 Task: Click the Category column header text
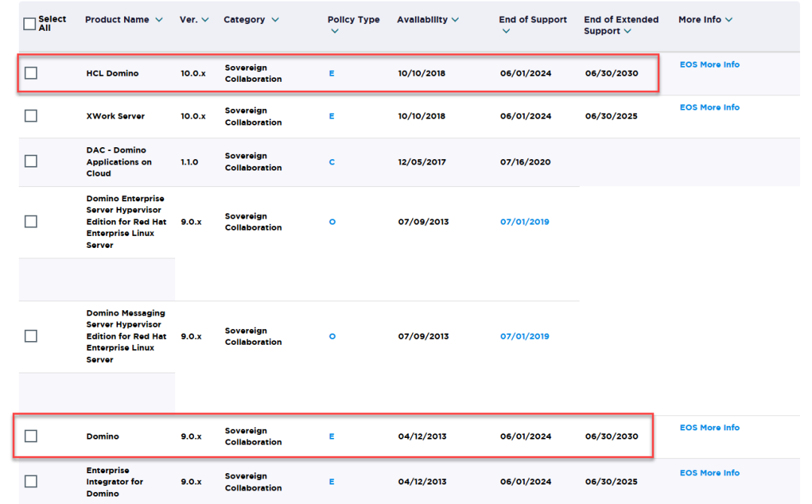(x=244, y=20)
